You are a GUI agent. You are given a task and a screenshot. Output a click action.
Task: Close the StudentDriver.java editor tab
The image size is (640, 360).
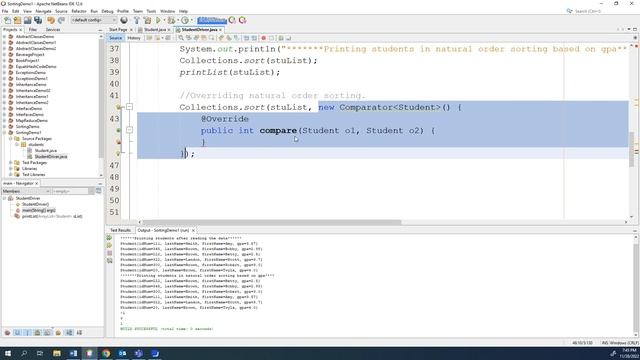[220, 30]
